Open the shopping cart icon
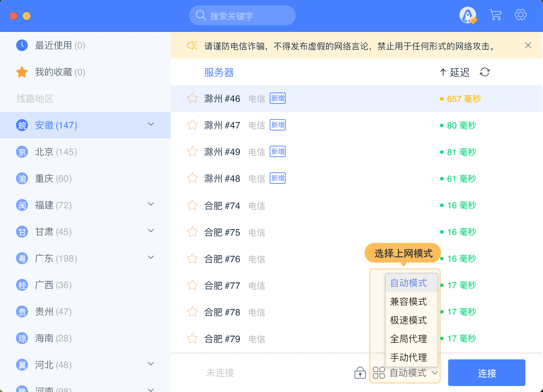The image size is (543, 392). pos(495,15)
